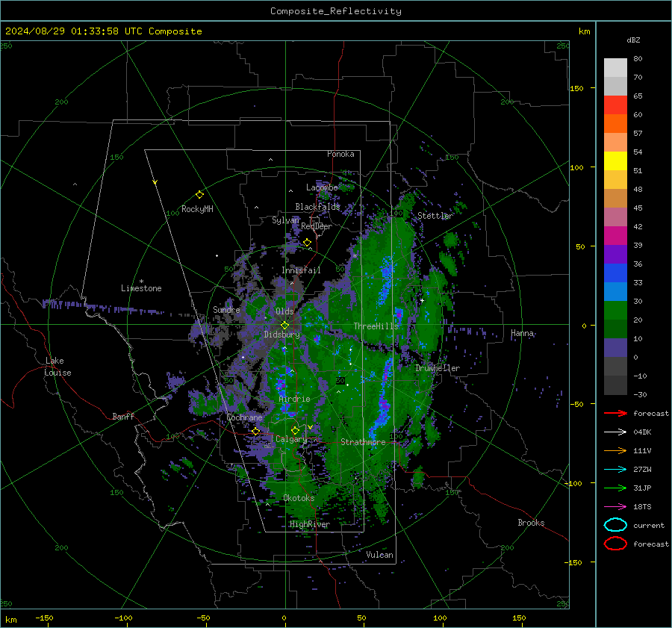Click the Lacombe city label
The height and width of the screenshot is (628, 672).
tap(322, 187)
